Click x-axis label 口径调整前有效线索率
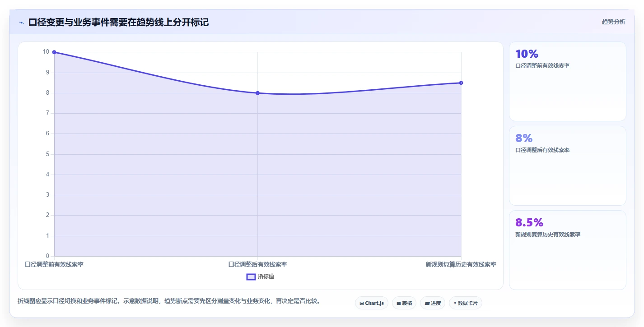Viewport: 644px width, 327px height. (x=54, y=264)
